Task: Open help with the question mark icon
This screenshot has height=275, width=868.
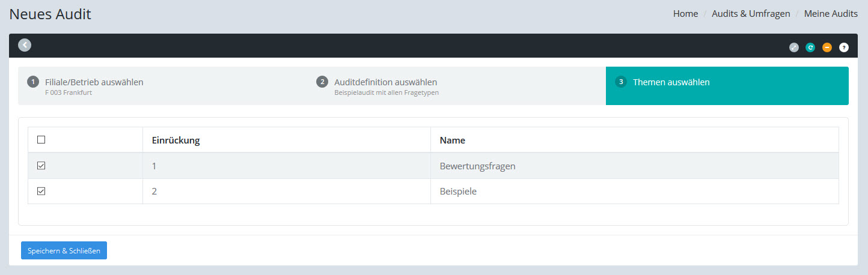Action: click(x=844, y=47)
